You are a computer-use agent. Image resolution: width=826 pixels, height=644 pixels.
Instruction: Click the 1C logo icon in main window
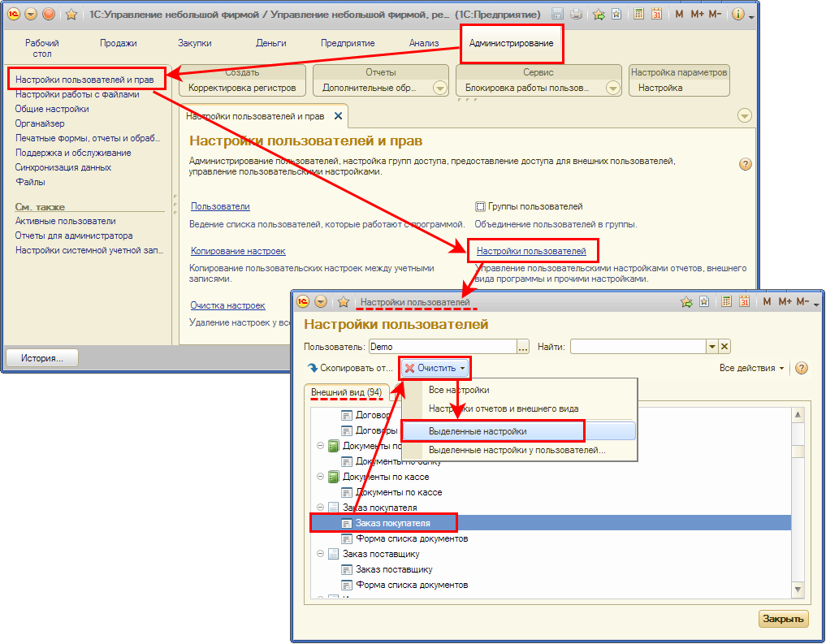coord(14,15)
